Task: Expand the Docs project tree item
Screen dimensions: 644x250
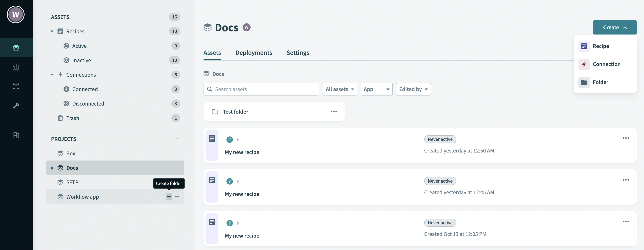Action: 52,168
